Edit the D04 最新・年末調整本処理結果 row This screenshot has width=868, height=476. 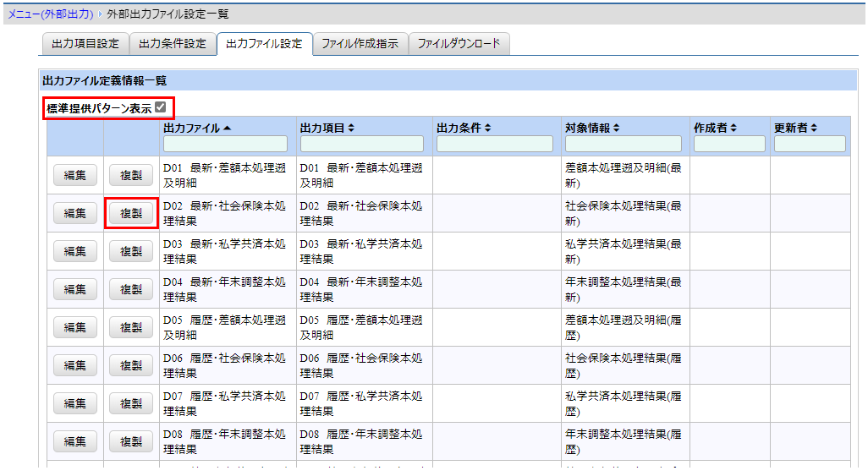(x=75, y=289)
